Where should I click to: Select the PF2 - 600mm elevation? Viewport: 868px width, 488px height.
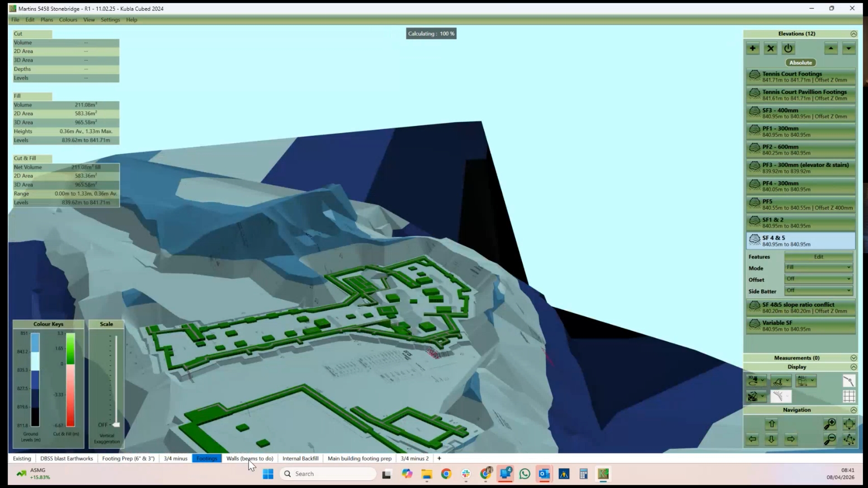(801, 150)
